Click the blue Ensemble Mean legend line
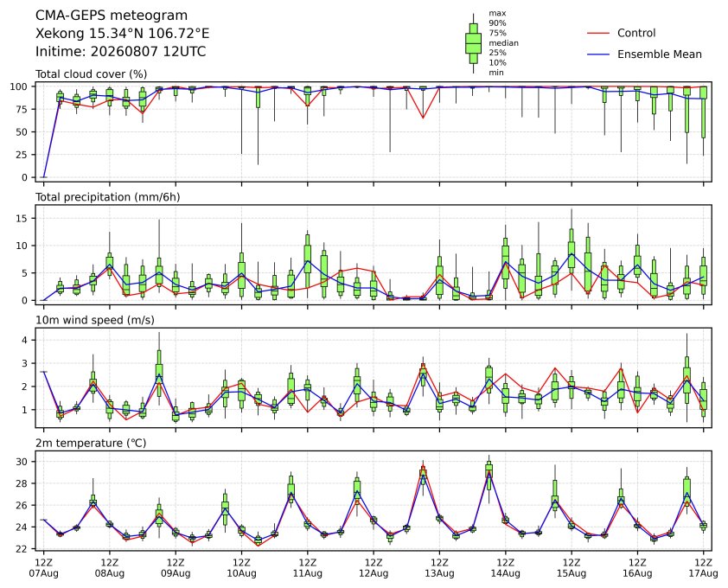This screenshot has height=588, width=728. (598, 54)
